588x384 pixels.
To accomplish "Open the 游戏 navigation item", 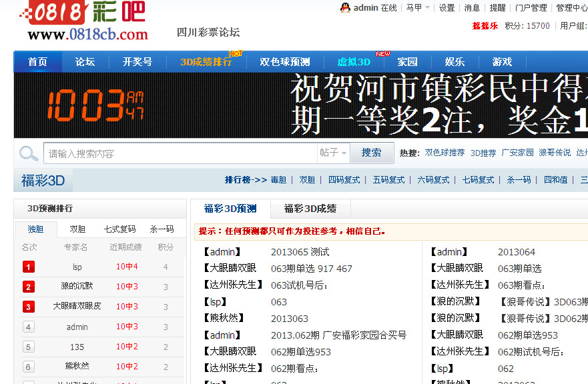I will click(x=502, y=62).
